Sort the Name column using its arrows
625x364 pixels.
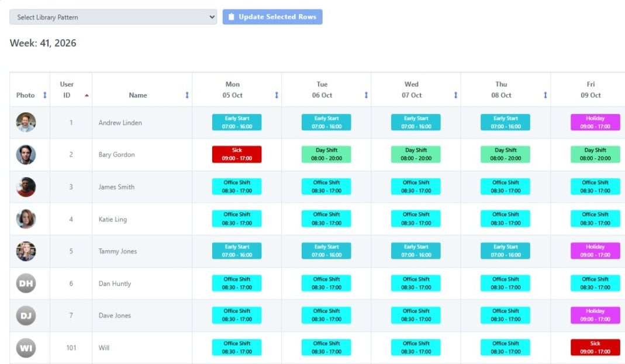187,95
